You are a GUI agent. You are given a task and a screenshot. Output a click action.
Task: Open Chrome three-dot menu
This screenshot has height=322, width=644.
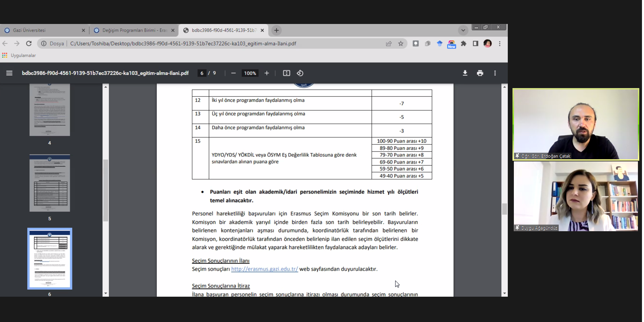500,44
